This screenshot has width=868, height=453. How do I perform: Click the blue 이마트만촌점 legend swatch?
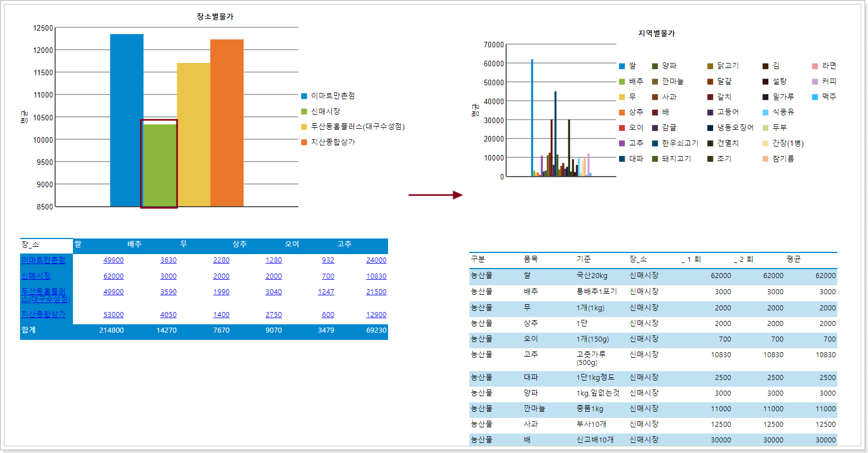tap(304, 96)
